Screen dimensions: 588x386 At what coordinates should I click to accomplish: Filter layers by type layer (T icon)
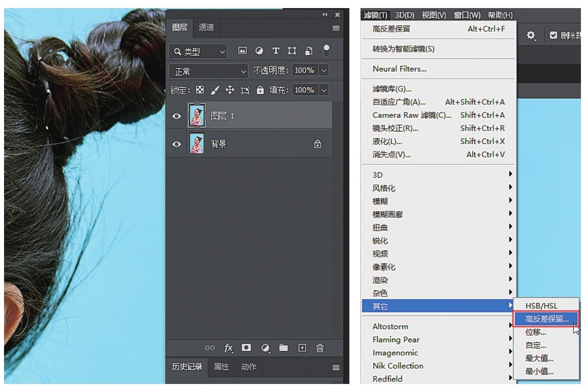coord(276,51)
